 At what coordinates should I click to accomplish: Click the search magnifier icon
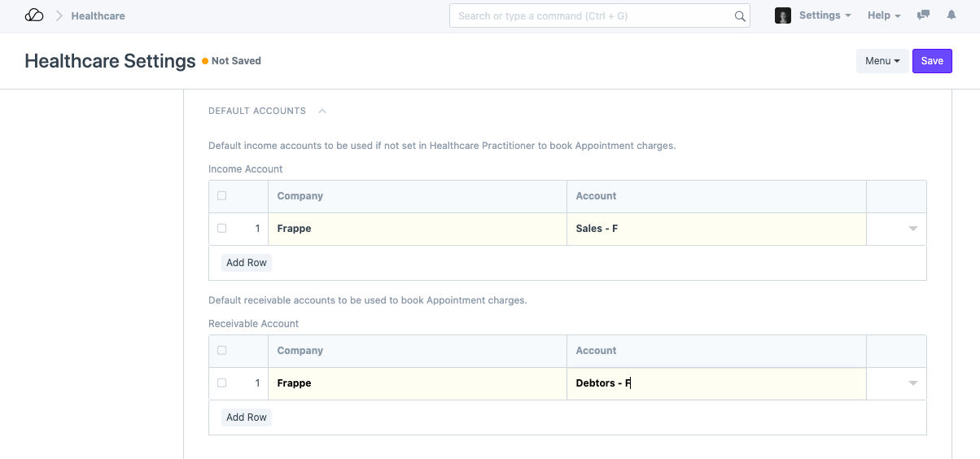click(739, 15)
